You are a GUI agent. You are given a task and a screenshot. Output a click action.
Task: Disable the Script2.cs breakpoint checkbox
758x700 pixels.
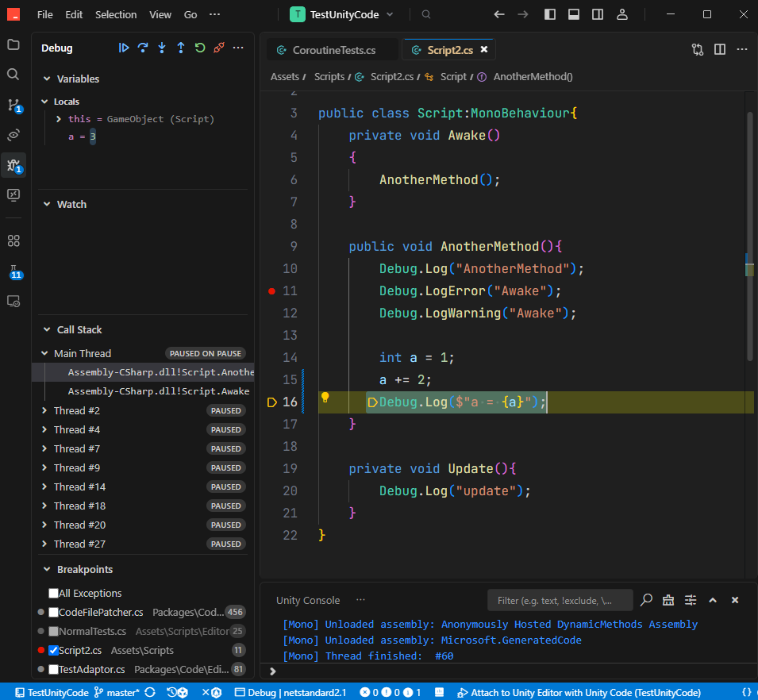pos(53,650)
